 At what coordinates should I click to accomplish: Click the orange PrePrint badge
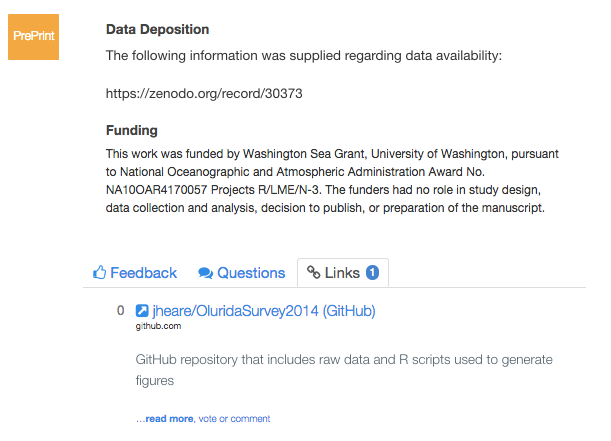pos(34,37)
